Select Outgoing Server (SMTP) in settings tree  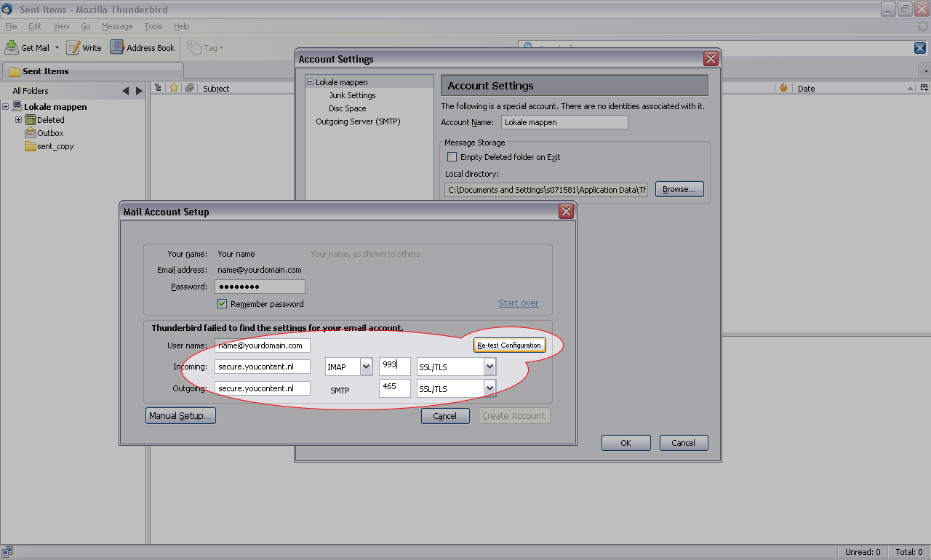coord(358,121)
